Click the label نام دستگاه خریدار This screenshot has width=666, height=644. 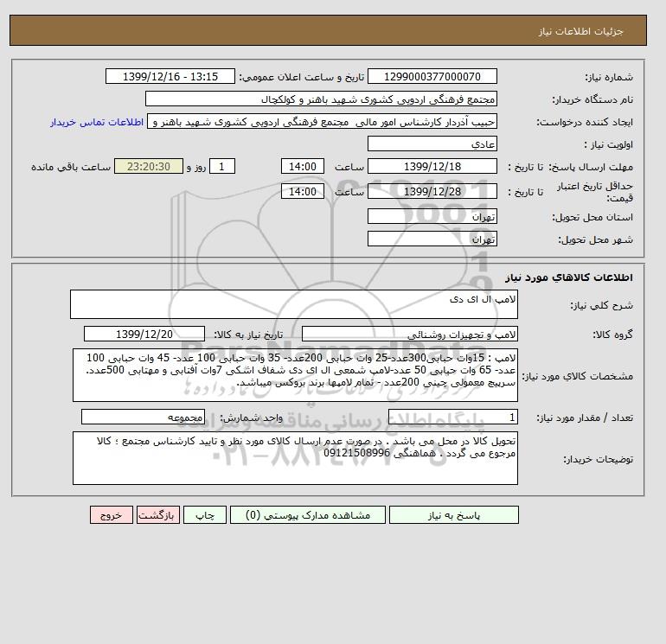pos(592,99)
